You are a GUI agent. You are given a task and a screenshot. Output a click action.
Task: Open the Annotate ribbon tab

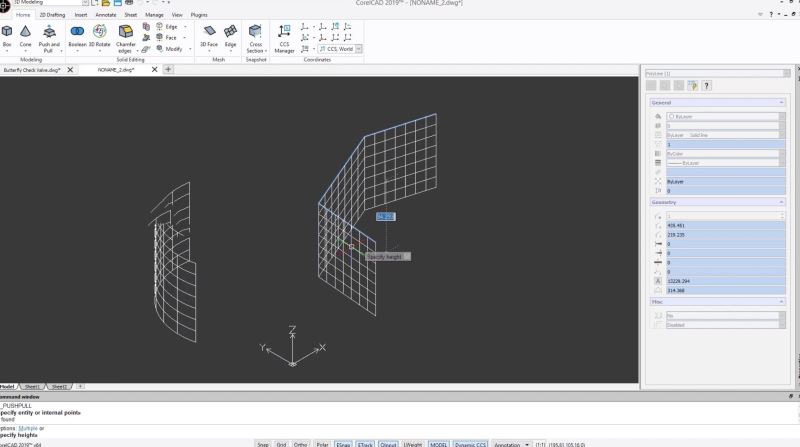106,15
